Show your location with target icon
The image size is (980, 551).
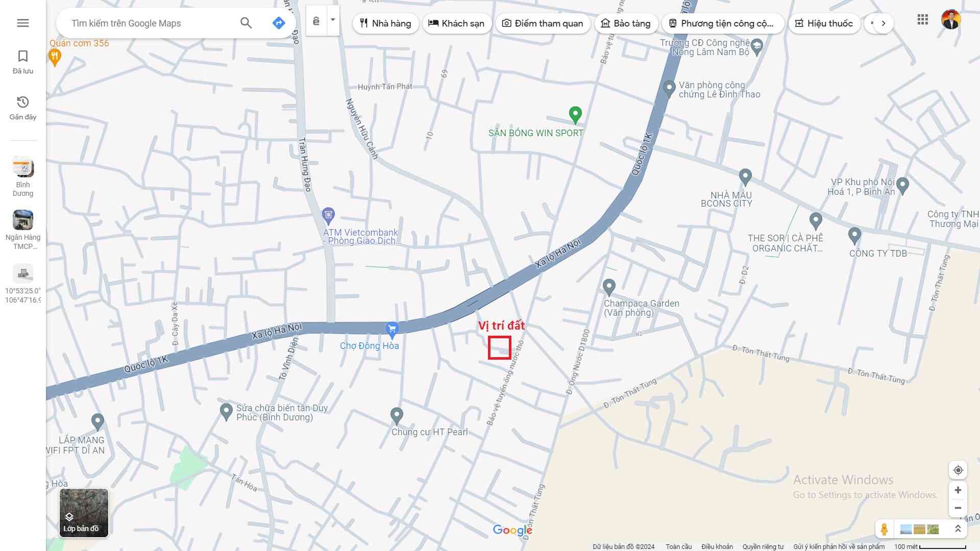click(x=958, y=470)
